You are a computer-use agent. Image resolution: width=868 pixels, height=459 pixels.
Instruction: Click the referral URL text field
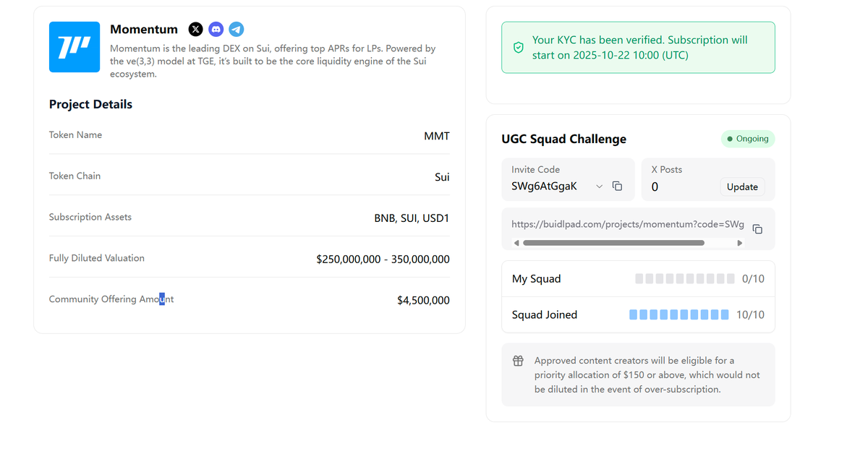(628, 225)
